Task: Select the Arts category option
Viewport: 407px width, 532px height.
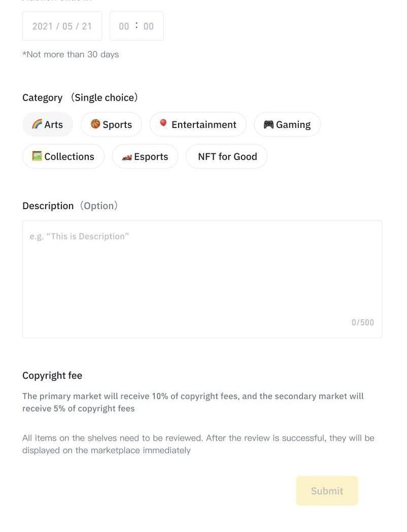Action: tap(48, 124)
